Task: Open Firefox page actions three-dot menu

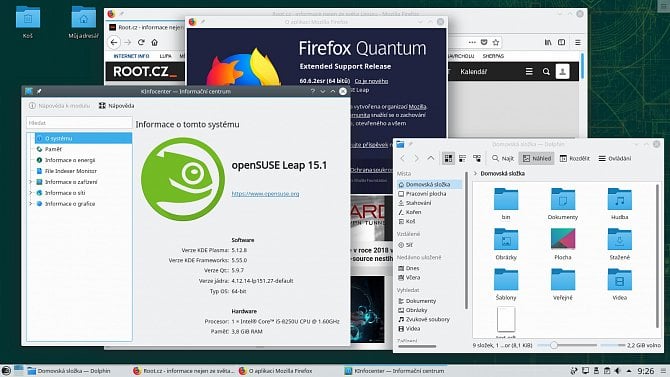Action: [x=472, y=42]
